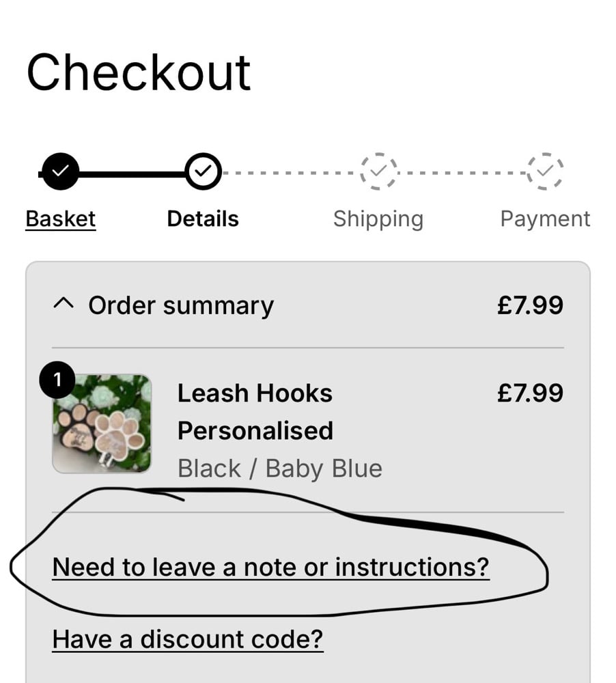Select the Shipping step label
This screenshot has width=616, height=683.
point(378,219)
